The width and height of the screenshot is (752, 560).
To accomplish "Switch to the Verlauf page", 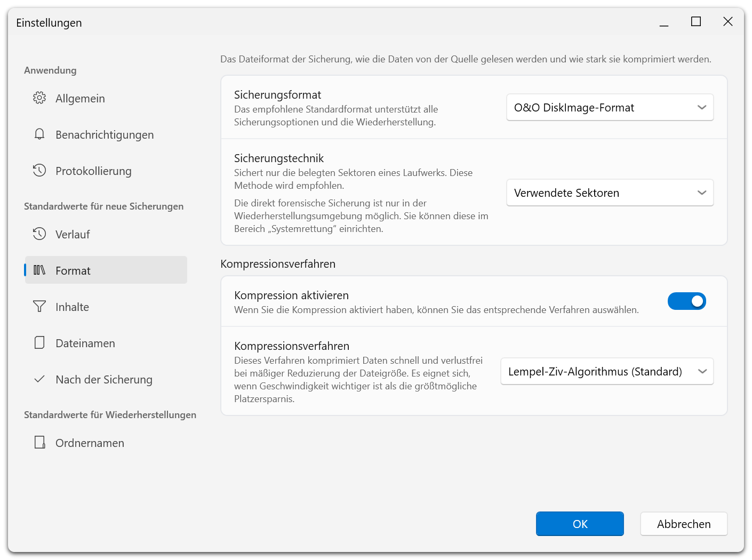I will [x=106, y=235].
